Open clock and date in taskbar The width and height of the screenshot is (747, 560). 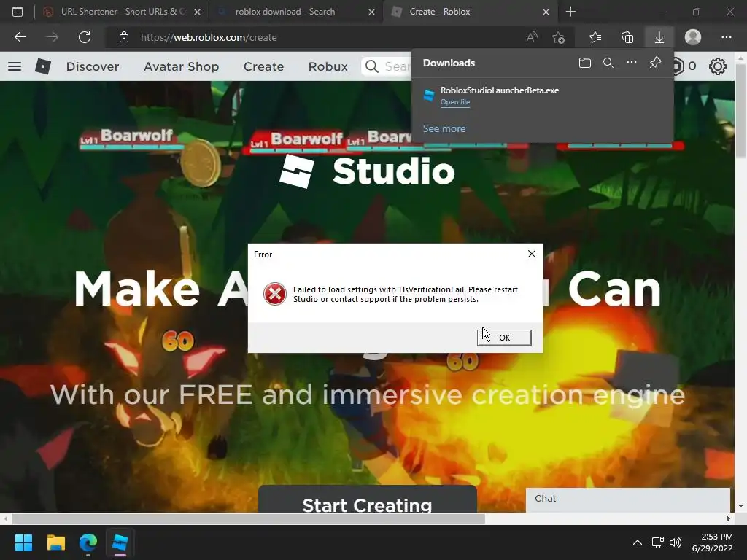pyautogui.click(x=712, y=542)
